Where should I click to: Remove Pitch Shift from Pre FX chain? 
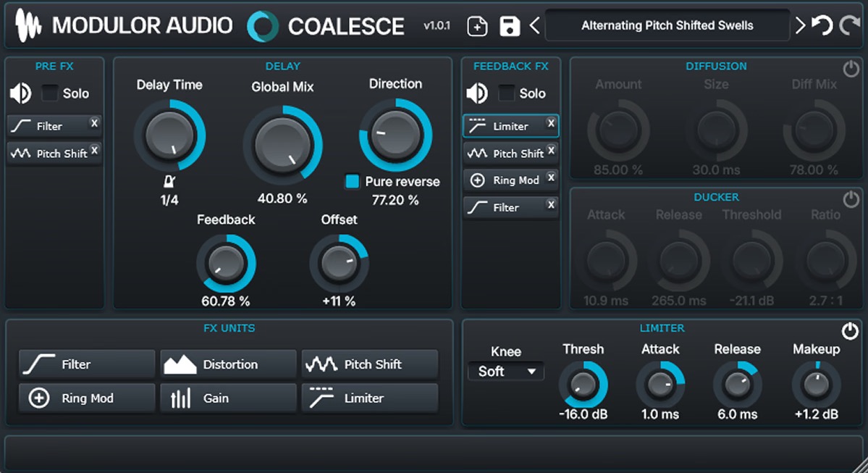coord(95,149)
